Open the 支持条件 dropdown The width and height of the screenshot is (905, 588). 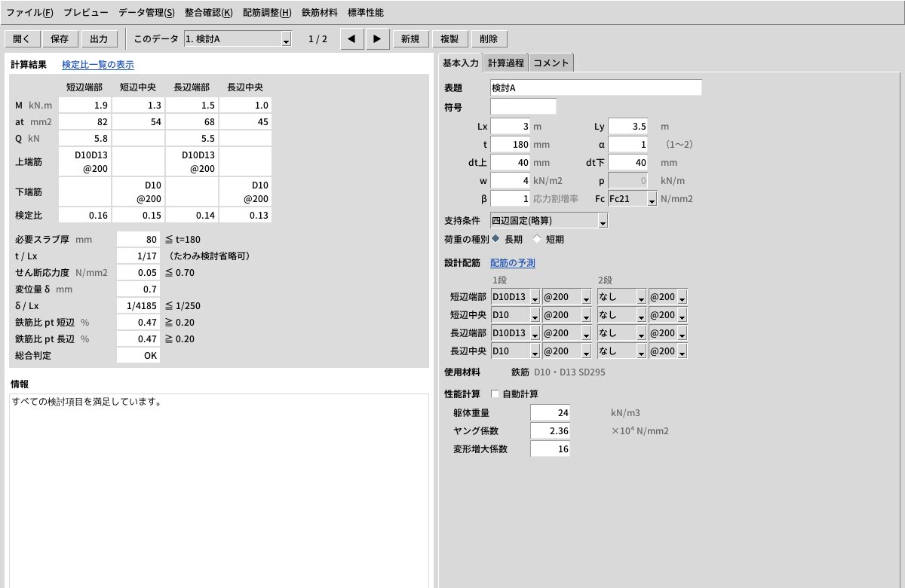[548, 220]
